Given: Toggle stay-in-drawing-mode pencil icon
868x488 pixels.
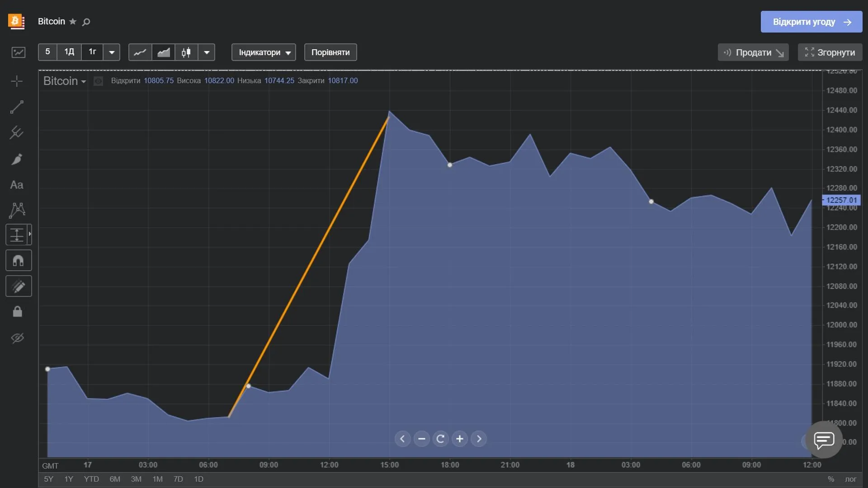Looking at the screenshot, I should coord(19,286).
